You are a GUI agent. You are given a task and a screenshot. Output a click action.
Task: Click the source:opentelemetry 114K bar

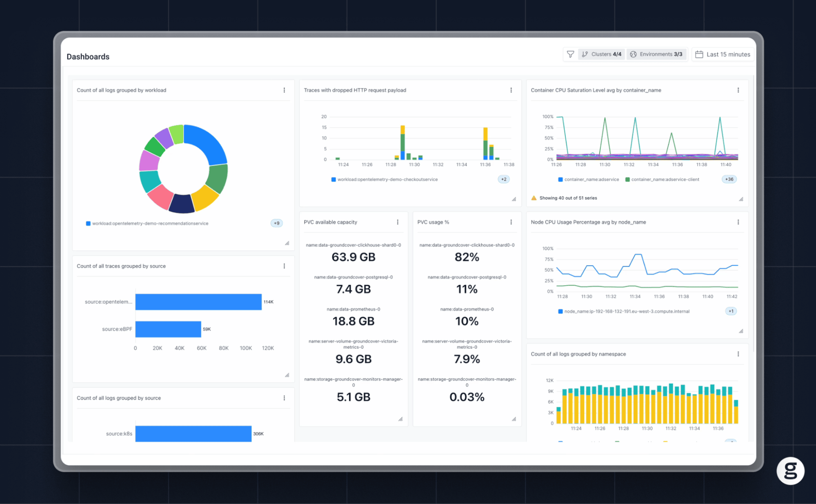(x=198, y=302)
